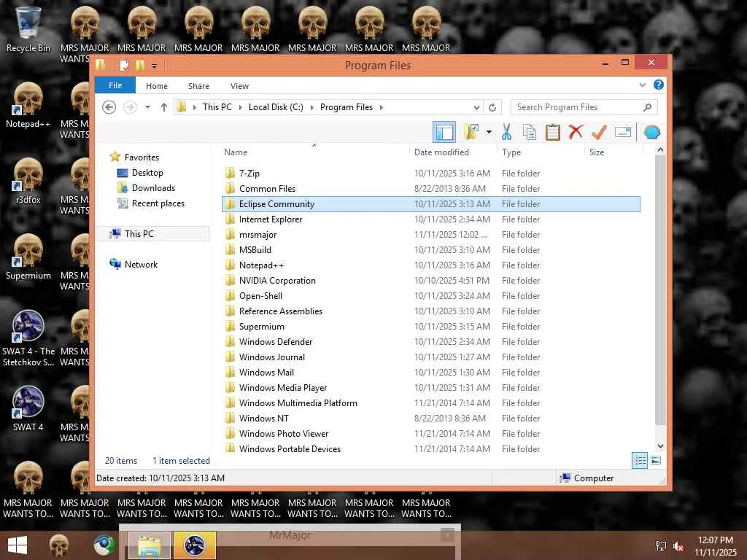747x560 pixels.
Task: Click the muted volume tray icon
Action: (x=678, y=546)
